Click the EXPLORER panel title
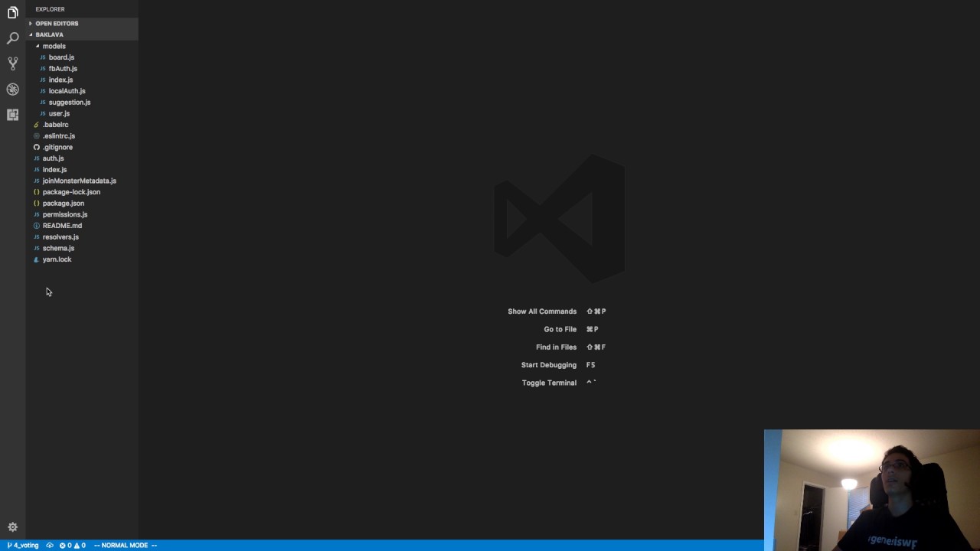Screen dimensions: 980x551 click(50, 9)
